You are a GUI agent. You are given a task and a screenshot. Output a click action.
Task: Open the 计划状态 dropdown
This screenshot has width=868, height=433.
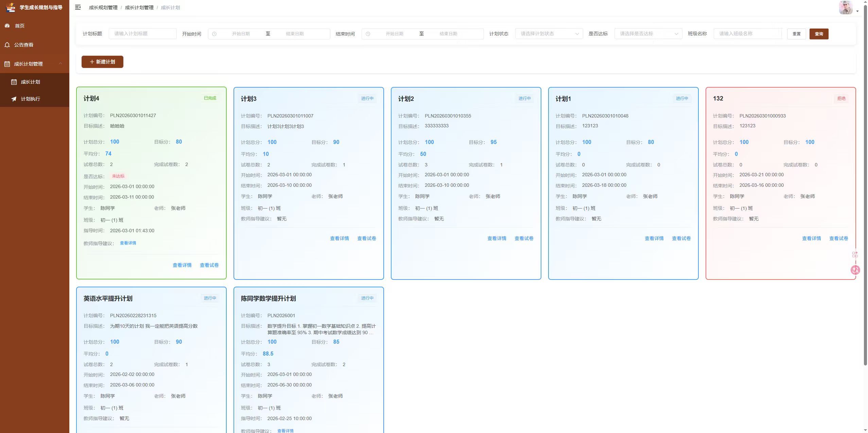point(549,34)
